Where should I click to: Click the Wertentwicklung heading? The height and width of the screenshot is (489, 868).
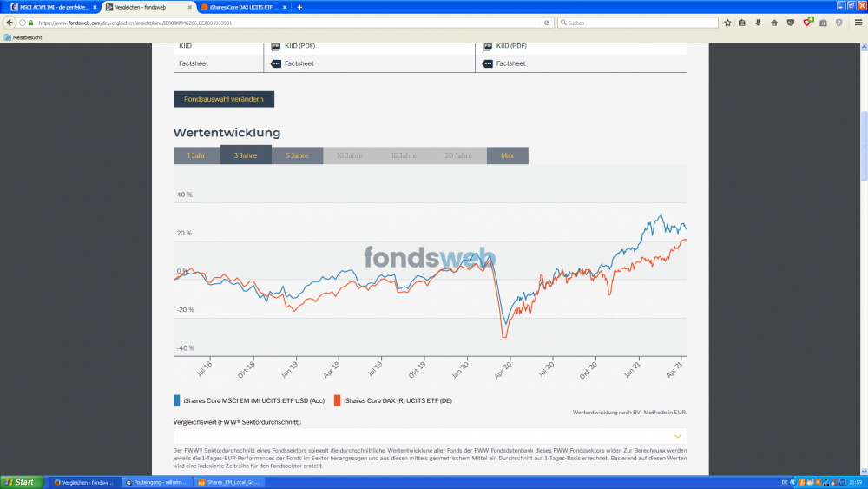(x=227, y=133)
